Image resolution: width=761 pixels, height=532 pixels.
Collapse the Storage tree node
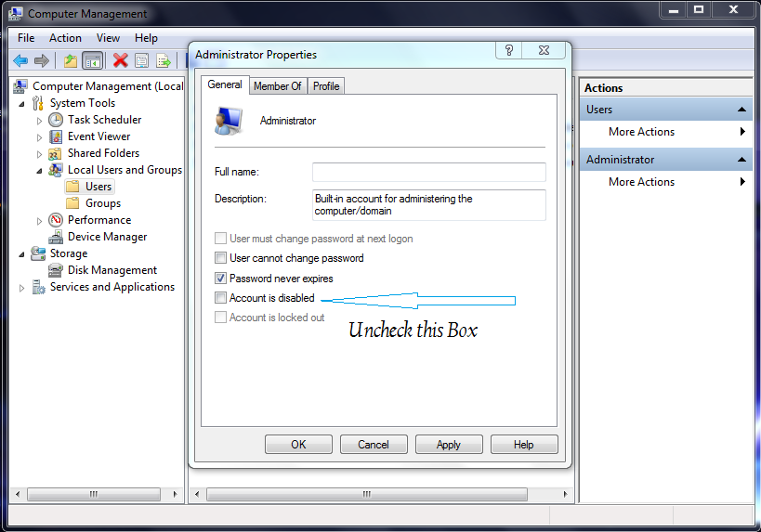22,254
